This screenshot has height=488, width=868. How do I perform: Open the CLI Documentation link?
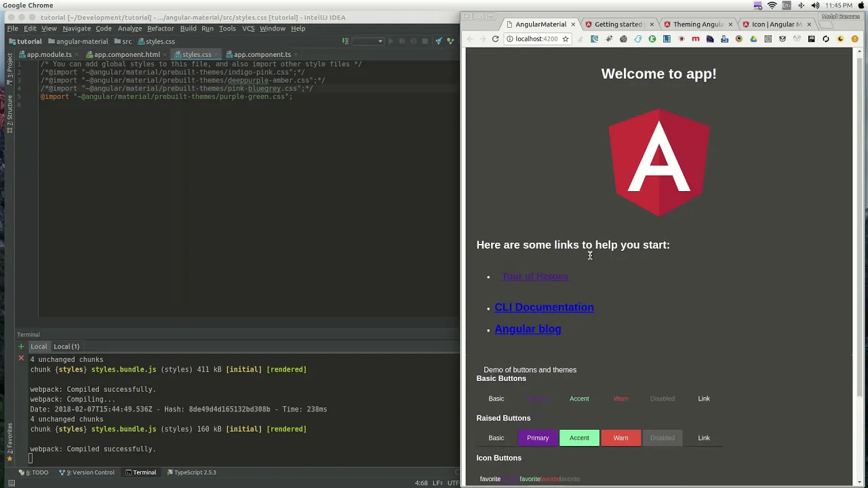tap(544, 307)
